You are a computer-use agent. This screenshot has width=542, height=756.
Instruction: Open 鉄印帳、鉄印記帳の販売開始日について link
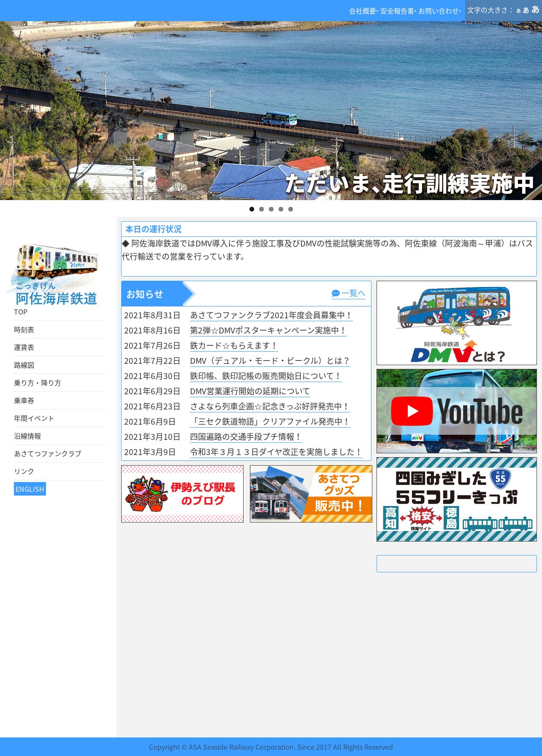(x=266, y=376)
